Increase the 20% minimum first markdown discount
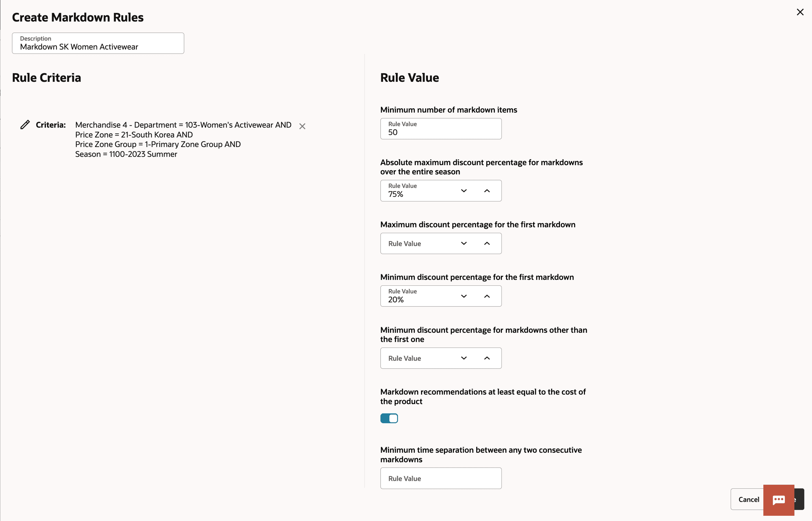Screen dimensions: 812x521 487,296
